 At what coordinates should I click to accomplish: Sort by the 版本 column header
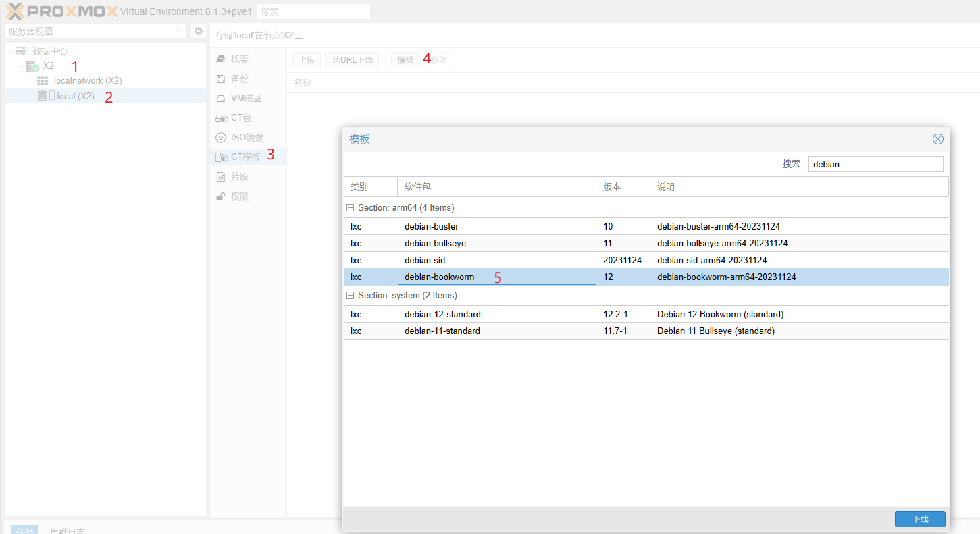tap(622, 187)
